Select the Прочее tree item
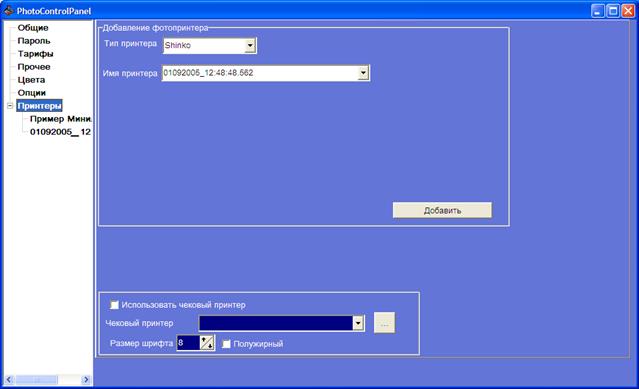This screenshot has height=389, width=639. [x=33, y=67]
